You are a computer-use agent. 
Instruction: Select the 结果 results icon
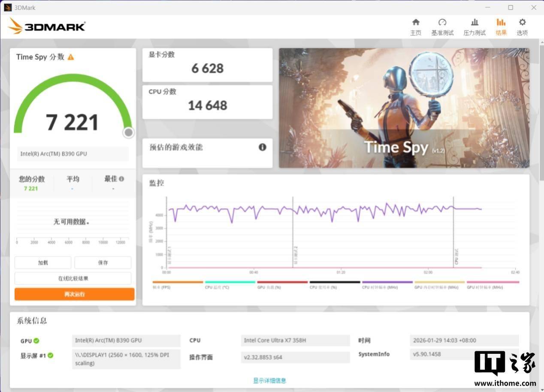pos(501,22)
